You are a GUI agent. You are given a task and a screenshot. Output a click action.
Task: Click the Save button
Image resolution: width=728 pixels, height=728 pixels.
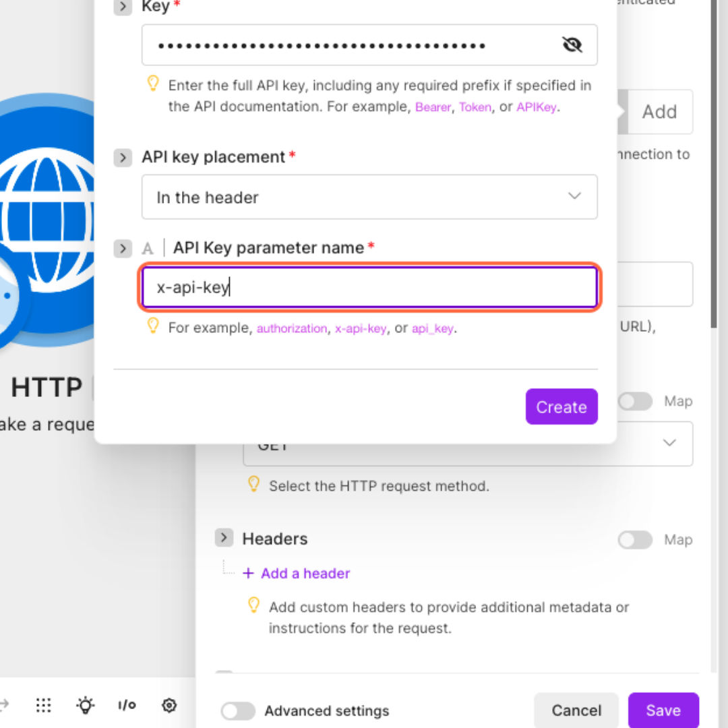(663, 710)
